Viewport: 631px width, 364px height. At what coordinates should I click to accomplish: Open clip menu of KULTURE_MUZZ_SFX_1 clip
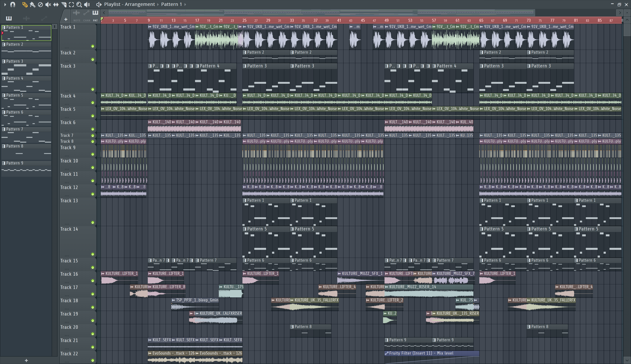pos(339,273)
